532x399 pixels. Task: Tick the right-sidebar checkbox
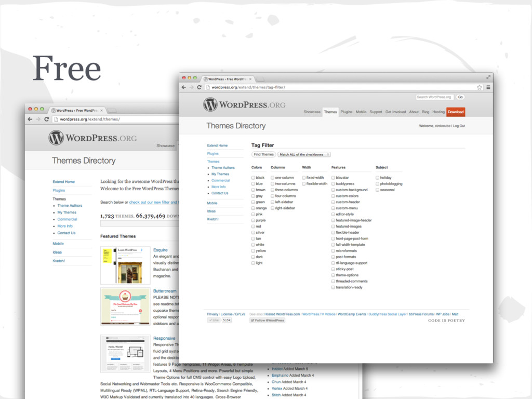272,208
